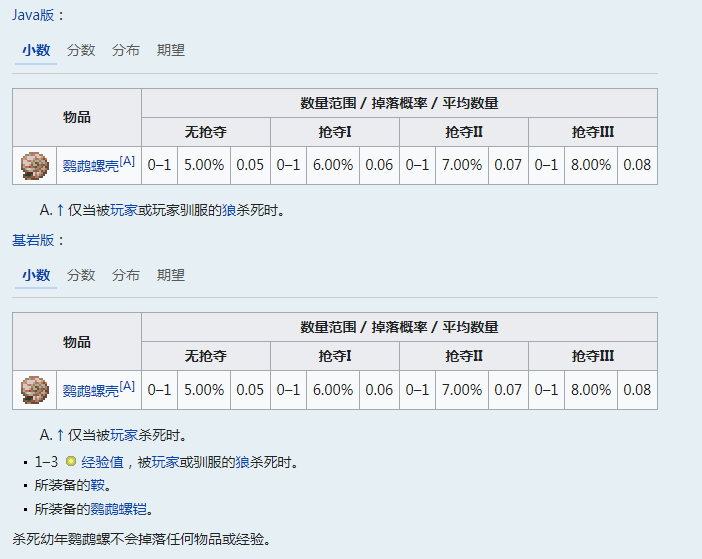This screenshot has width=702, height=559.
Task: Click the up-arrow in 基岩版 footnote A
Action: click(60, 435)
